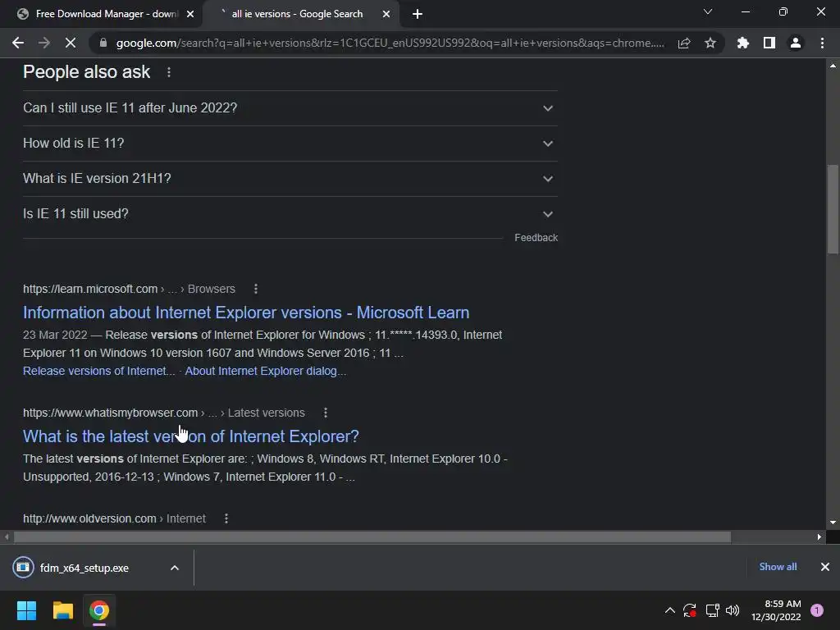The image size is (840, 630).
Task: Close the all ie versions tab
Action: pyautogui.click(x=386, y=14)
